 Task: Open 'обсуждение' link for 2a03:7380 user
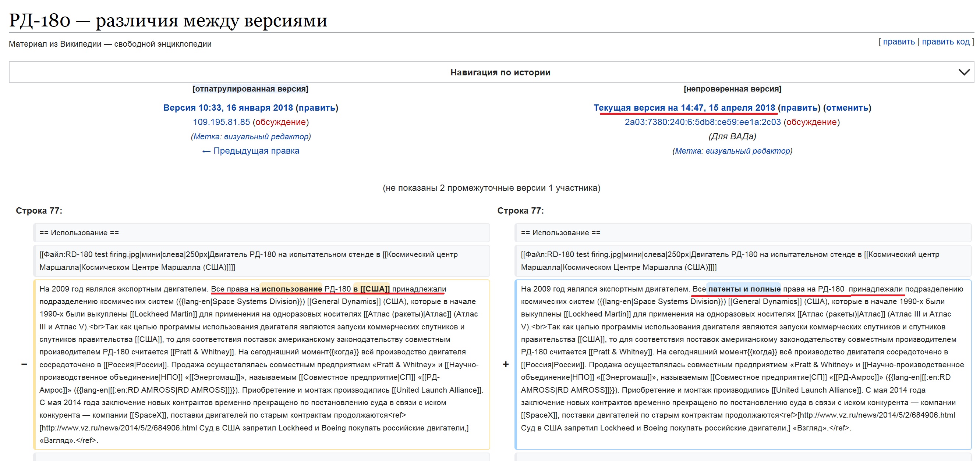811,122
